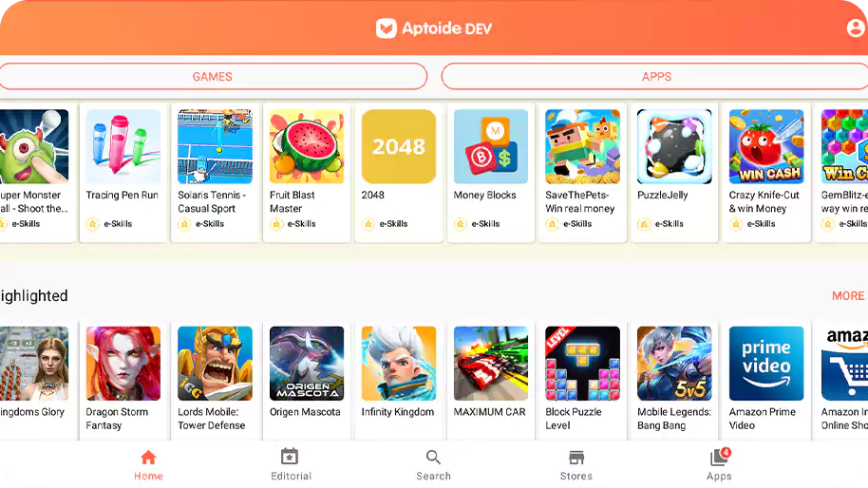Open Lords Mobile: Tower Defense
The image size is (868, 488).
point(215,380)
